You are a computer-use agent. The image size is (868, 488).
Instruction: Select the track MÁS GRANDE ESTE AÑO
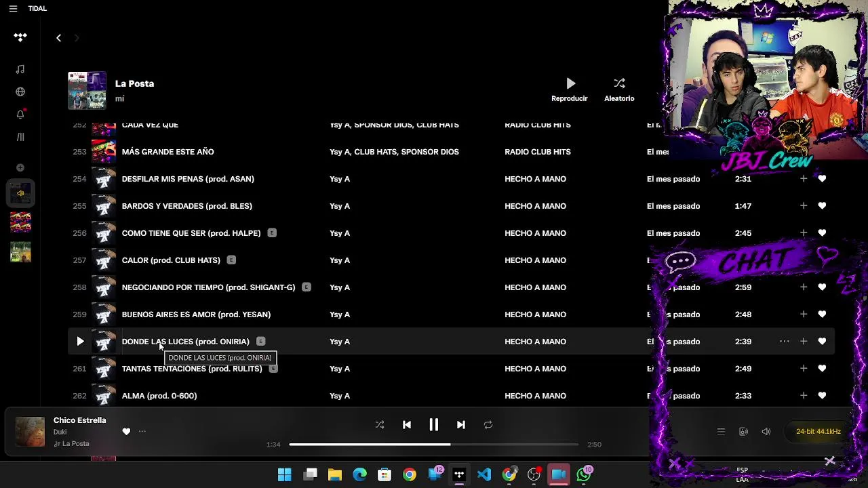tap(167, 152)
